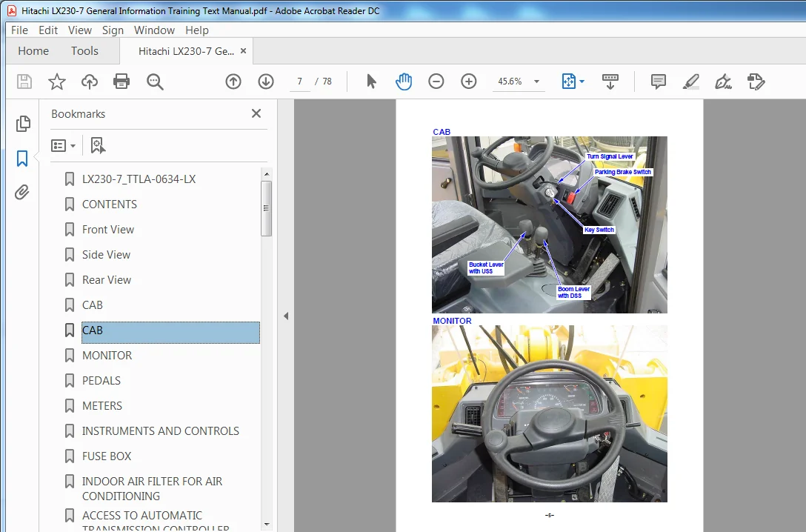Open the Fill & Sign tool
Screen dimensions: 806x532
pos(723,82)
